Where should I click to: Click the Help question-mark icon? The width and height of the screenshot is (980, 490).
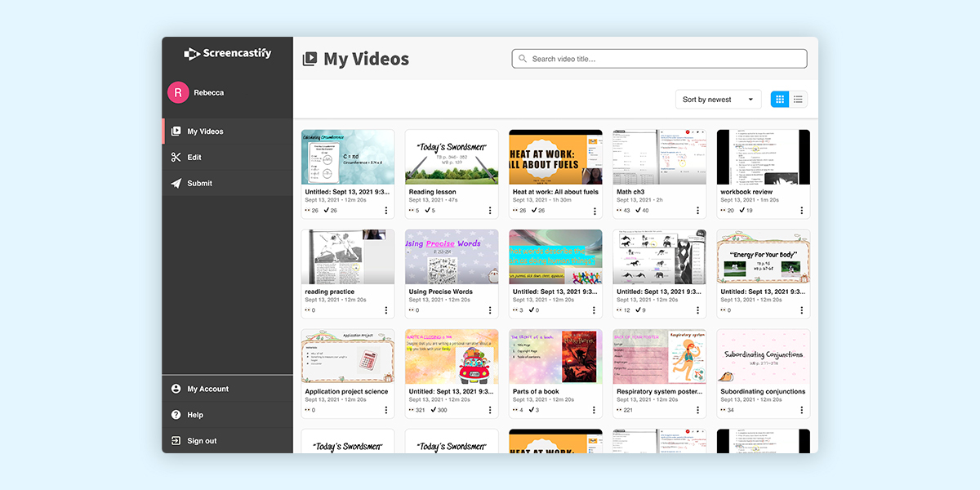pos(176,414)
